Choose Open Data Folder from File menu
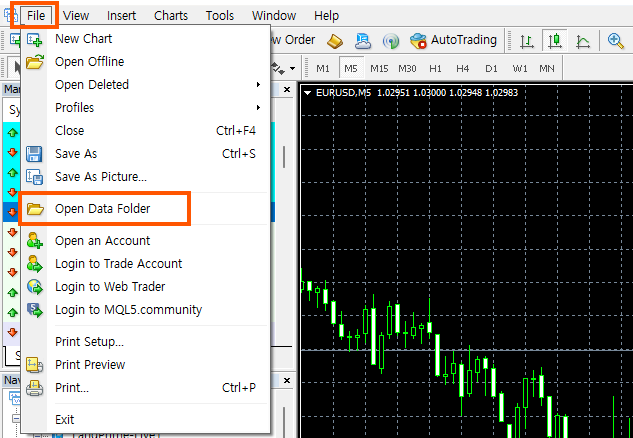The image size is (633, 438). (x=103, y=210)
